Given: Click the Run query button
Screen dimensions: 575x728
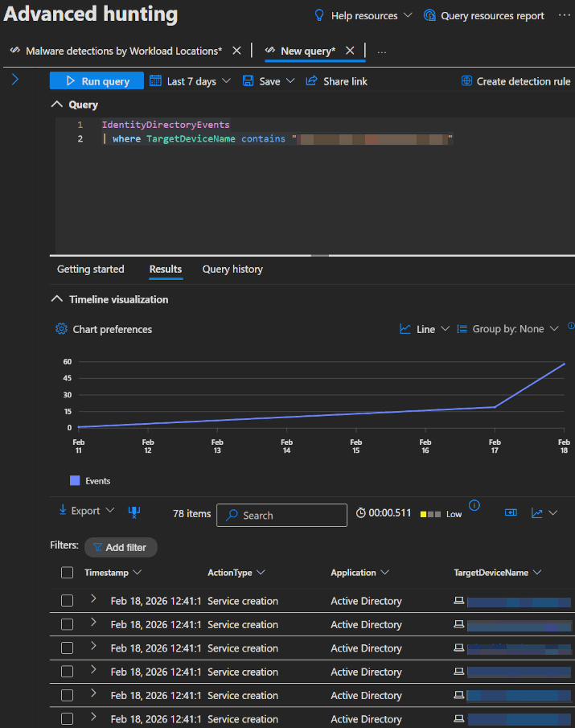Looking at the screenshot, I should [97, 81].
